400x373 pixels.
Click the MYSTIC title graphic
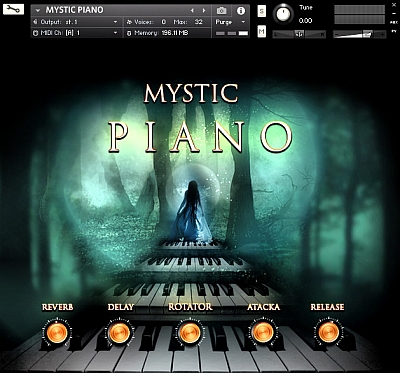[x=191, y=93]
